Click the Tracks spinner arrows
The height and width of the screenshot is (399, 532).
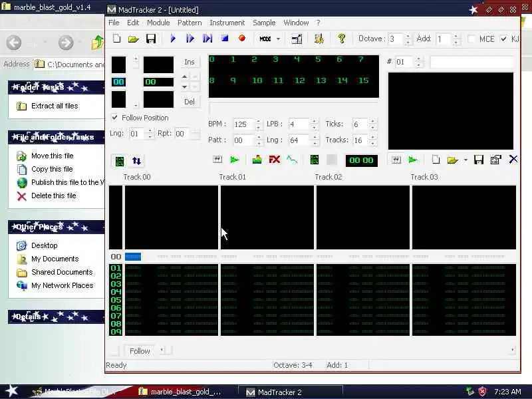(x=372, y=140)
